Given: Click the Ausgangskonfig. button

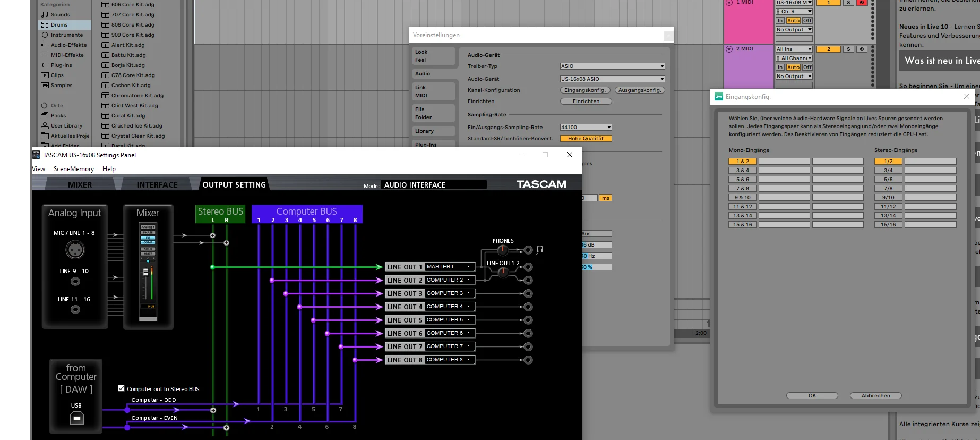Looking at the screenshot, I should (640, 90).
